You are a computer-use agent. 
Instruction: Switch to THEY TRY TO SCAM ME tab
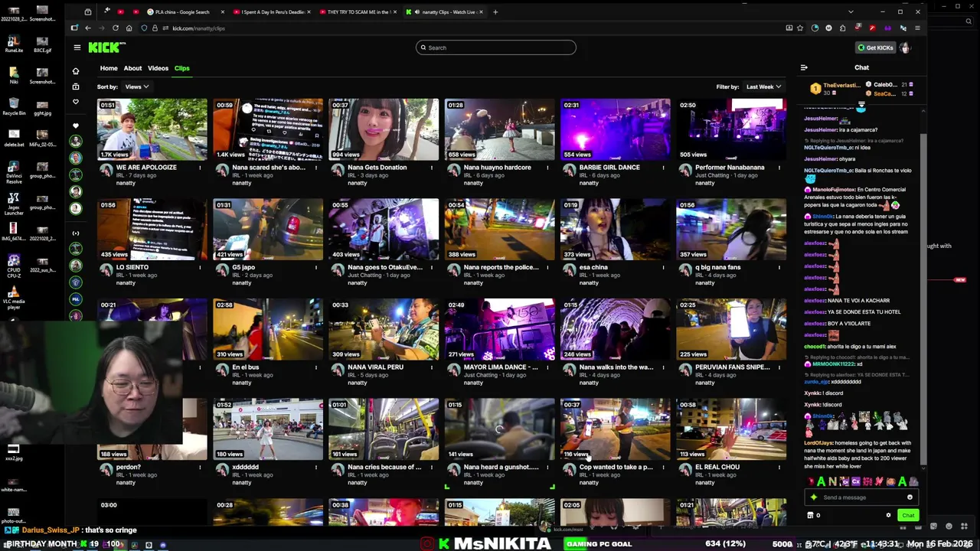(x=358, y=12)
